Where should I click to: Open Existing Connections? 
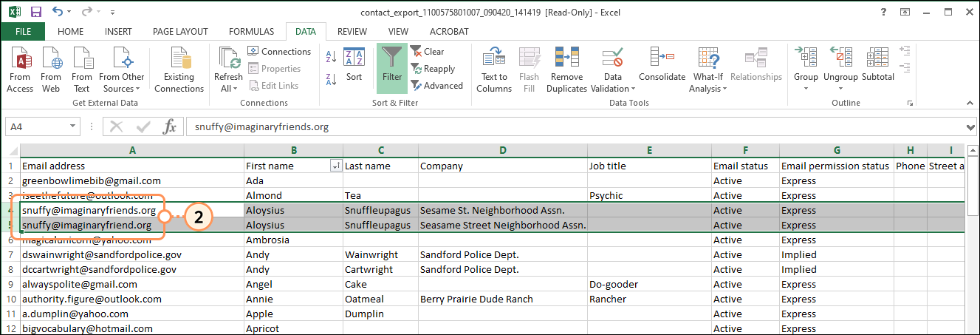pyautogui.click(x=179, y=70)
